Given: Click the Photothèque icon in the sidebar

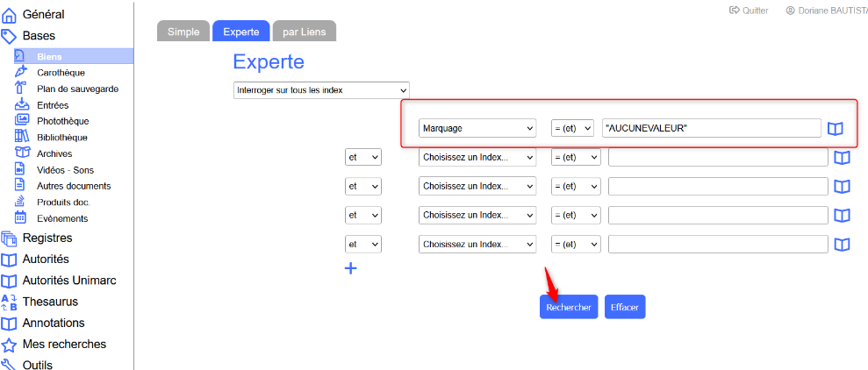Looking at the screenshot, I should click(21, 121).
